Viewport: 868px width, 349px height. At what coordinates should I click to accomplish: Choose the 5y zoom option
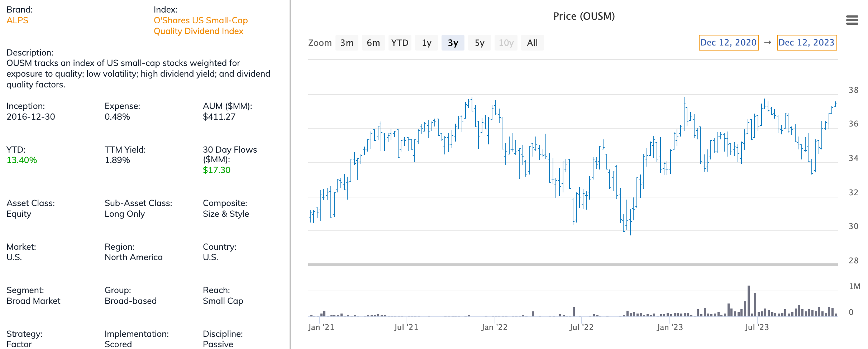(x=480, y=43)
